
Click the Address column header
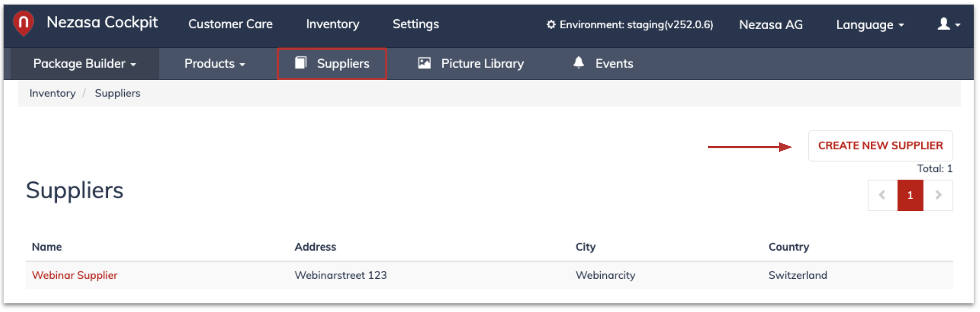[315, 247]
